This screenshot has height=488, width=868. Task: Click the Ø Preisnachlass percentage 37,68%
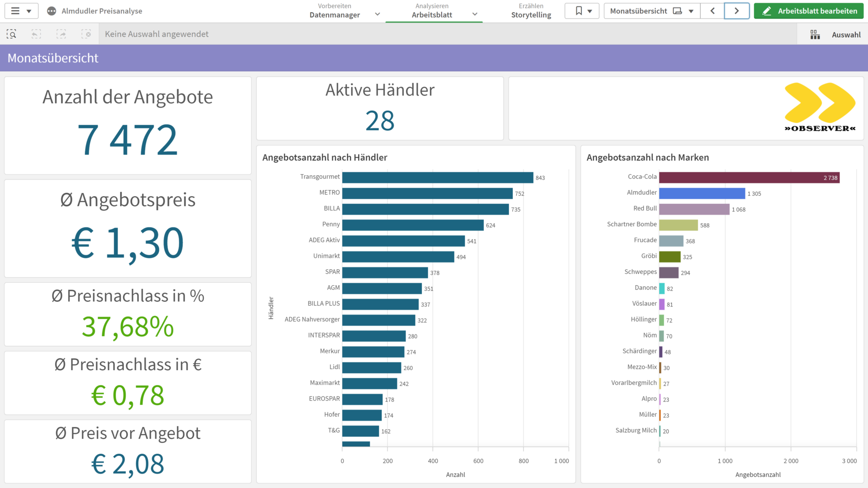(128, 326)
